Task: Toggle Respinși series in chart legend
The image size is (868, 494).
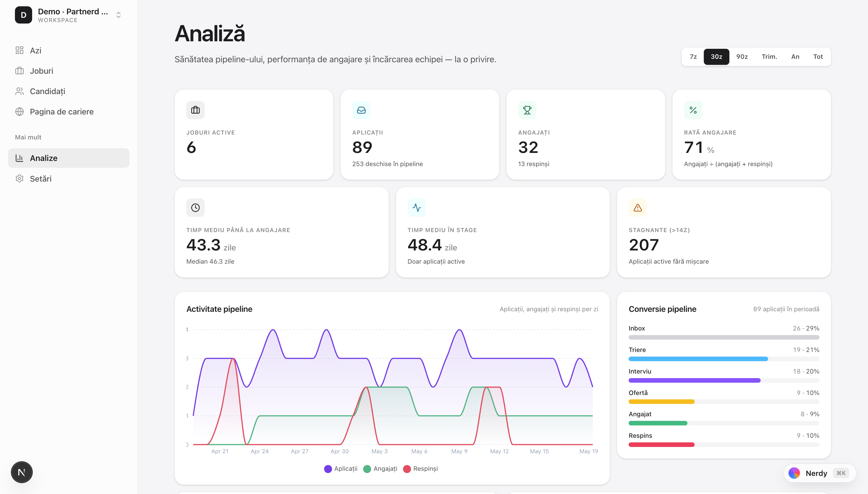Action: click(x=420, y=468)
